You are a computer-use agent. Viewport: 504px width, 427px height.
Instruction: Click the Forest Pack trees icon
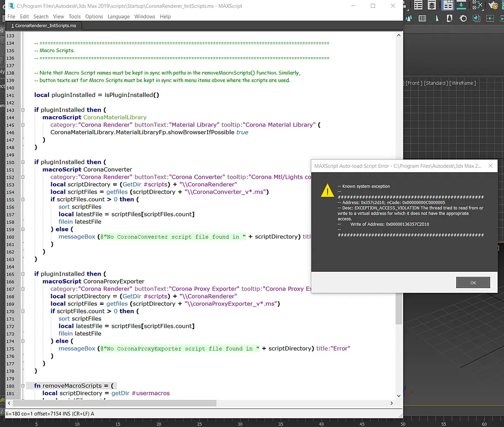coord(409,19)
